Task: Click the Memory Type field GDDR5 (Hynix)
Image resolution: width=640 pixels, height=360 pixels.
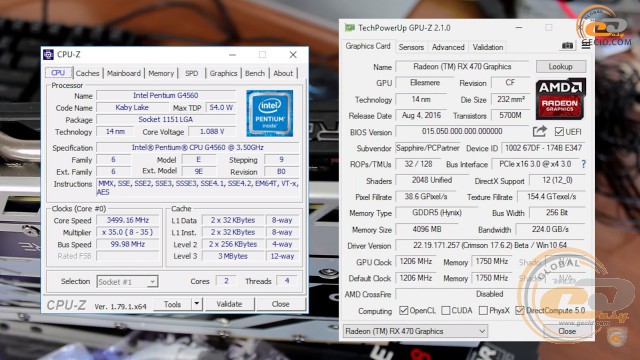Action: pyautogui.click(x=437, y=213)
